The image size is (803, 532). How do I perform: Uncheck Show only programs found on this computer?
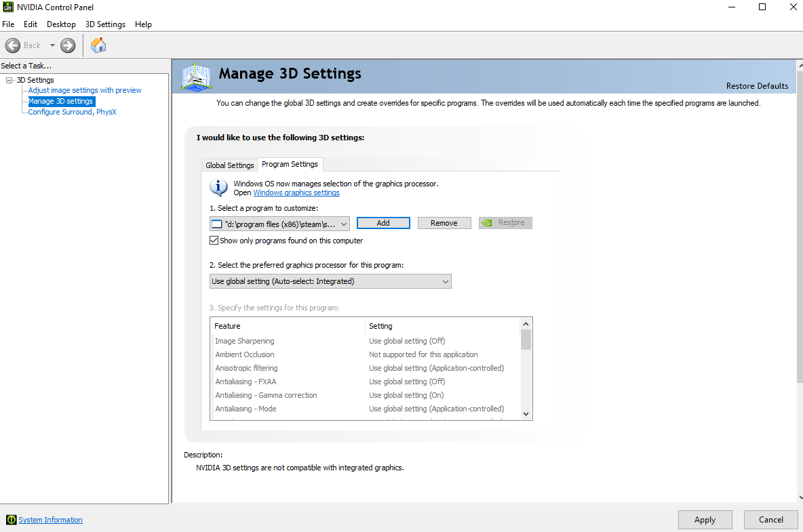point(214,240)
